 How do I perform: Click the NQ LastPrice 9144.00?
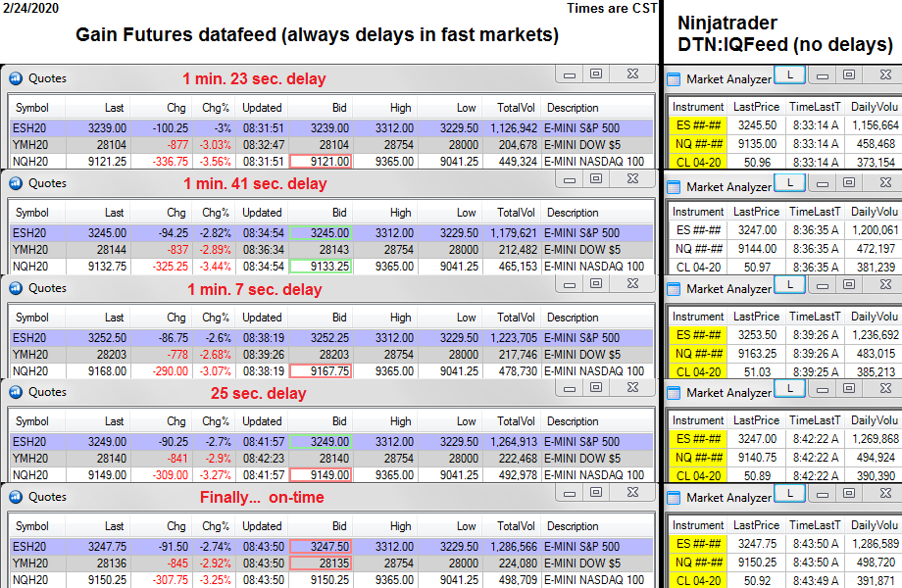(x=757, y=248)
